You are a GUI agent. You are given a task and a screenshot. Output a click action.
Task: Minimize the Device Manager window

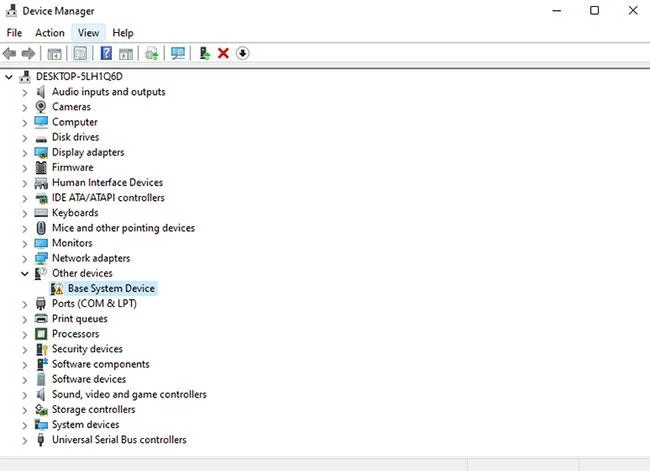557,11
